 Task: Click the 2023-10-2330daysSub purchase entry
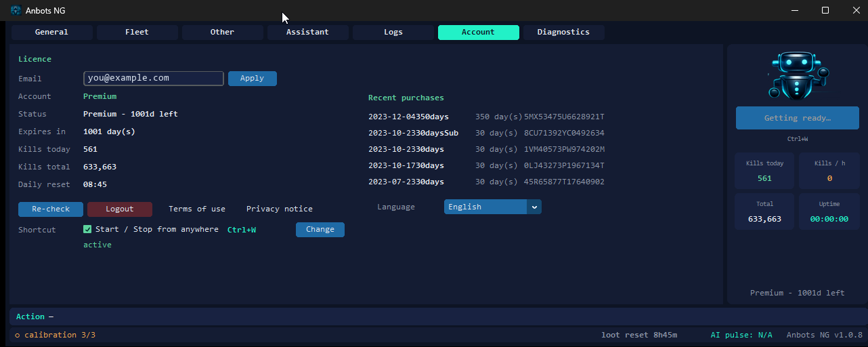pos(413,134)
